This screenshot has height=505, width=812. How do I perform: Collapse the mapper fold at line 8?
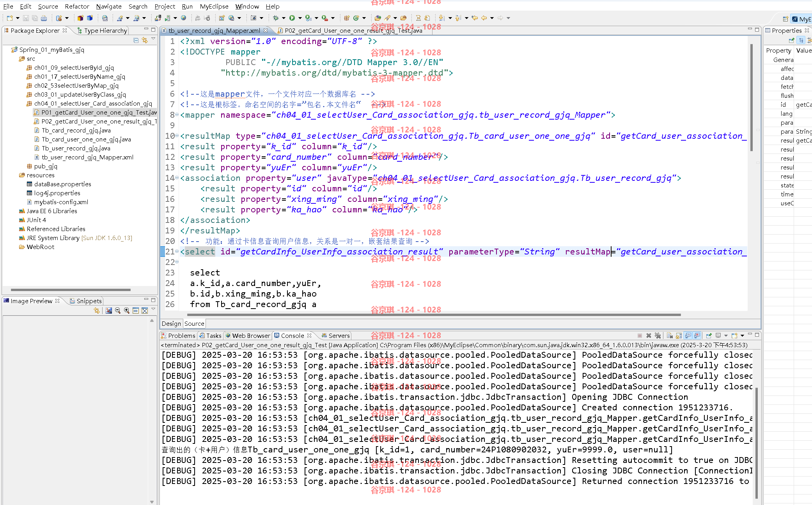click(177, 115)
